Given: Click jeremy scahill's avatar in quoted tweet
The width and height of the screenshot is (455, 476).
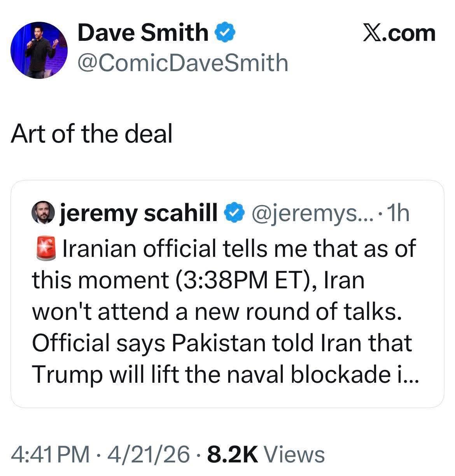Looking at the screenshot, I should click(43, 213).
